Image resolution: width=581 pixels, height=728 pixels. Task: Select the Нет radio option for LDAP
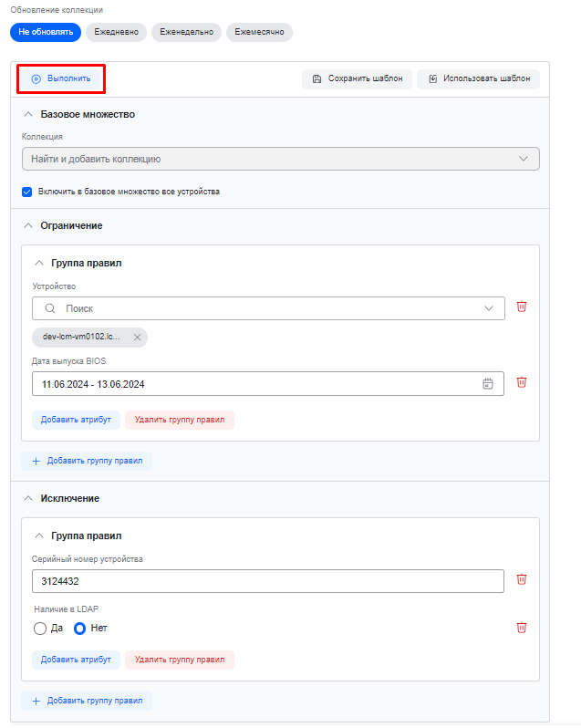pos(79,628)
